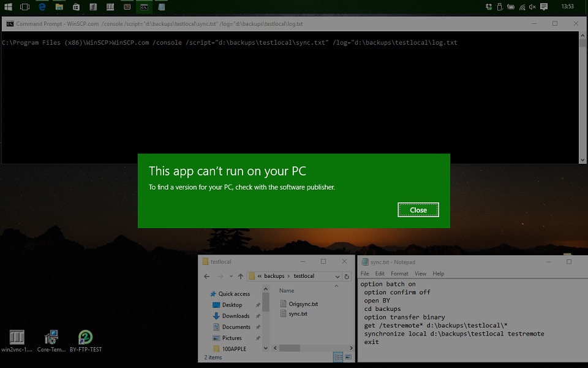588x368 pixels.
Task: Launch Microsoft Edge from the taskbar
Action: click(x=42, y=7)
